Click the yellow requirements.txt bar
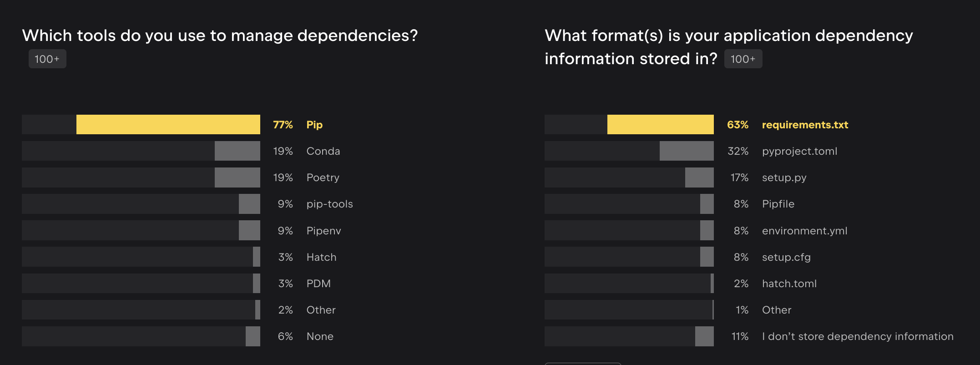Screen dimensions: 980x365 660,124
